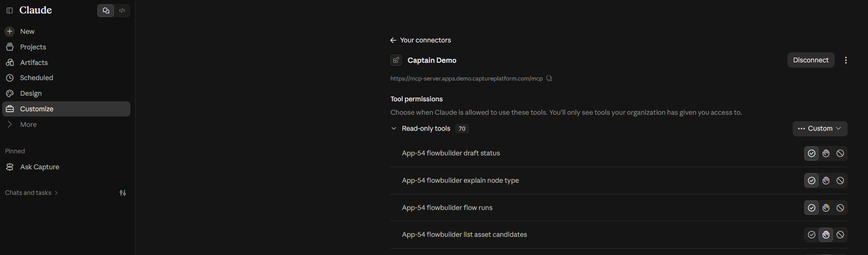Copy the MCP server URL
Screen dimensions: 868x255
coord(549,78)
